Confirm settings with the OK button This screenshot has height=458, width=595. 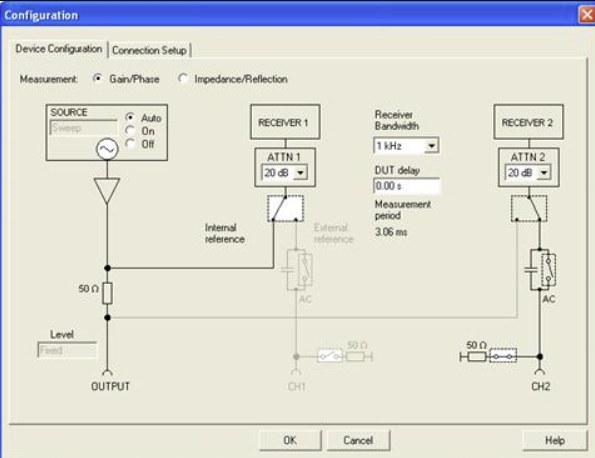[x=290, y=440]
